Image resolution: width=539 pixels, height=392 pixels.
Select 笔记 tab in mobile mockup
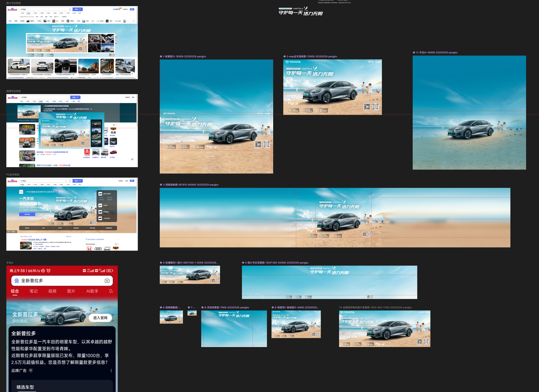click(x=34, y=291)
